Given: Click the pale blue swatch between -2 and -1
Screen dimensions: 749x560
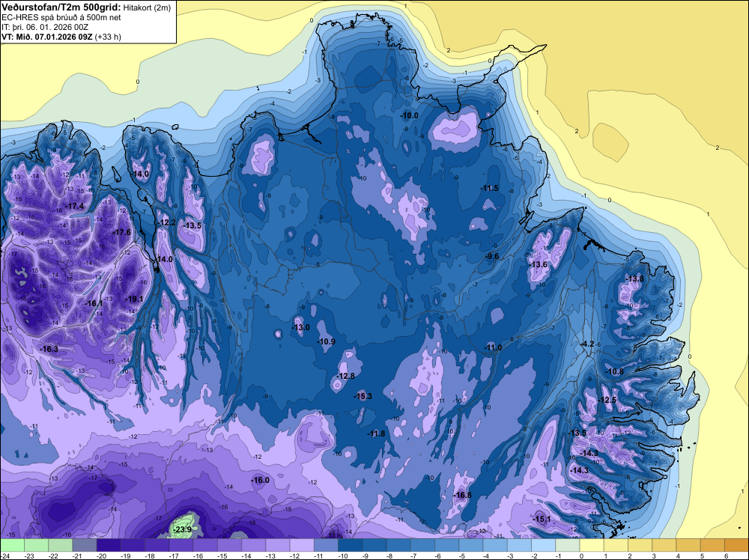Looking at the screenshot, I should click(x=543, y=545).
